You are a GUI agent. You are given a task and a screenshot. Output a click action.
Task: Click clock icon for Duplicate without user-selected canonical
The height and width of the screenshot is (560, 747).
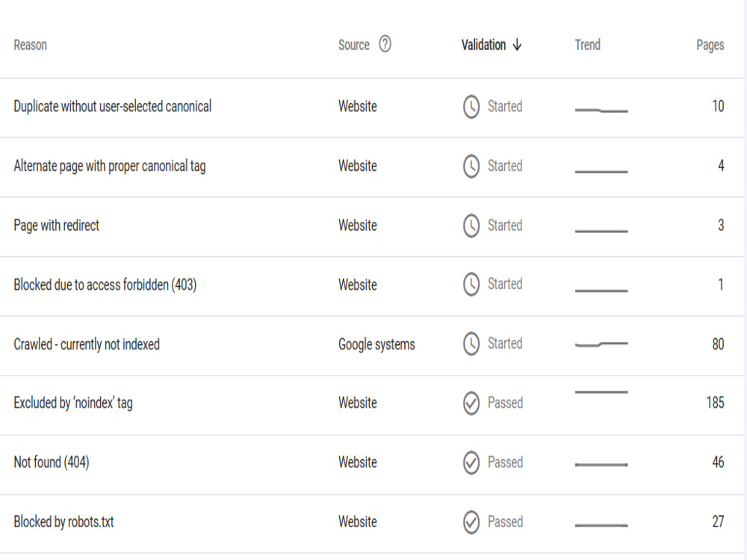pos(471,107)
